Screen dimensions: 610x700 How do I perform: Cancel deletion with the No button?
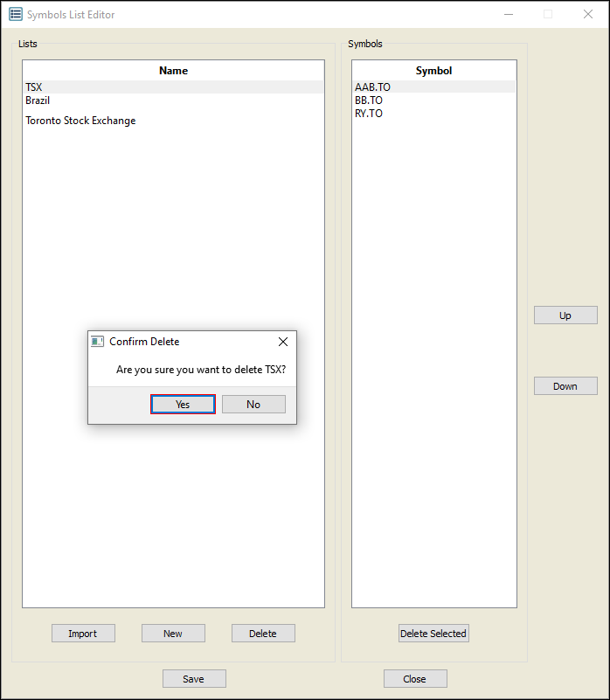253,404
